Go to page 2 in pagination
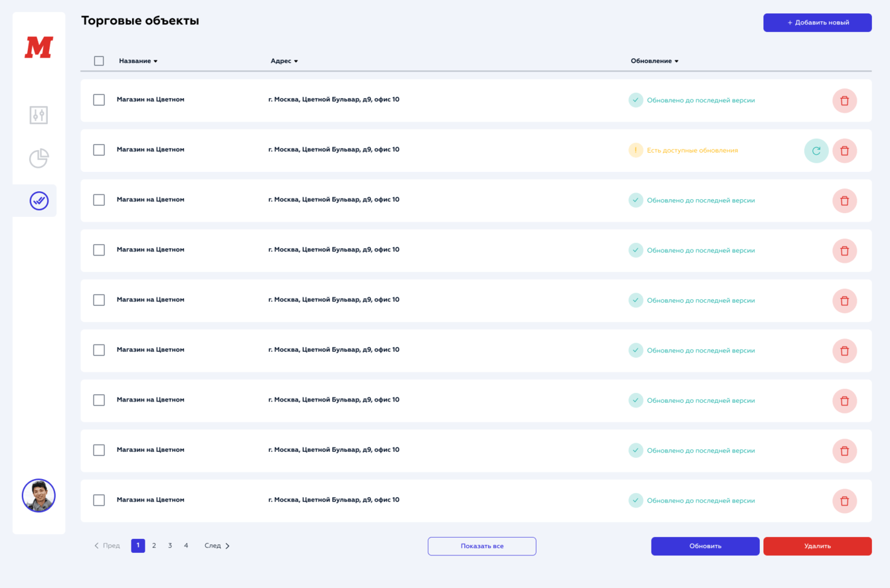890x588 pixels. [154, 546]
